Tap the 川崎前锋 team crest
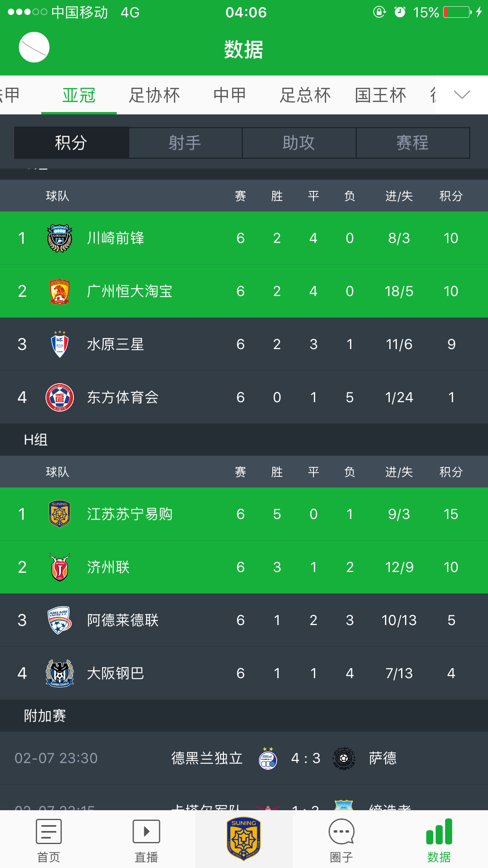 click(60, 238)
